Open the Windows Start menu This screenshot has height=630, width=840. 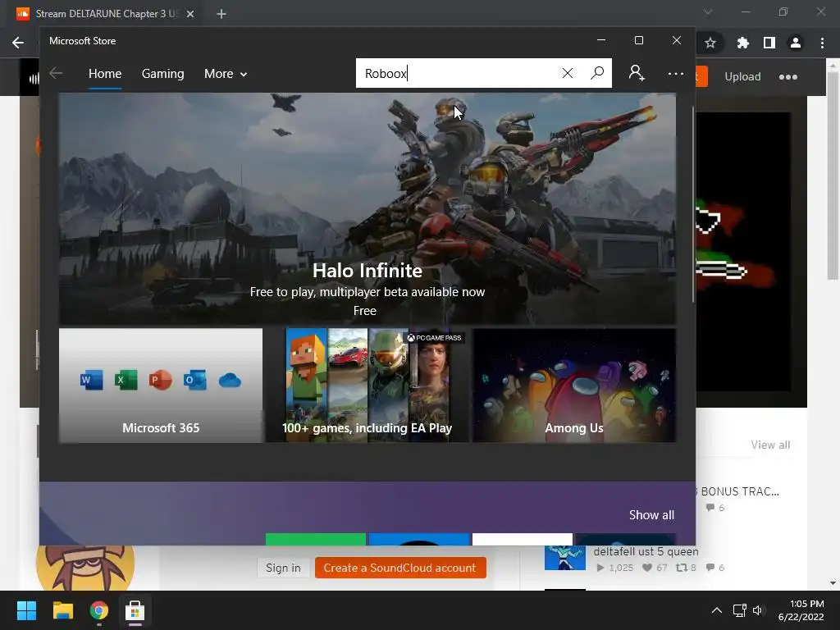pos(26,610)
